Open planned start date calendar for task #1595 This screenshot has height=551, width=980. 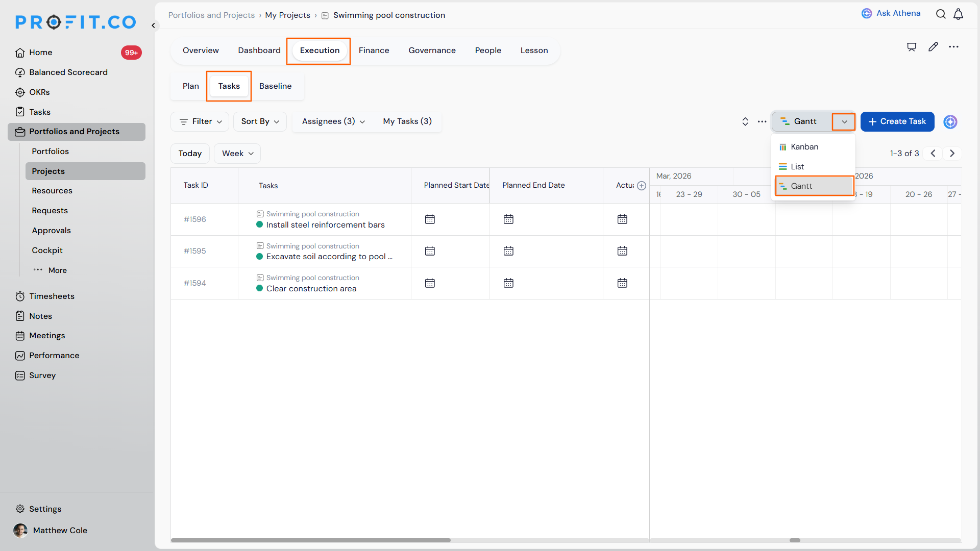tap(430, 251)
